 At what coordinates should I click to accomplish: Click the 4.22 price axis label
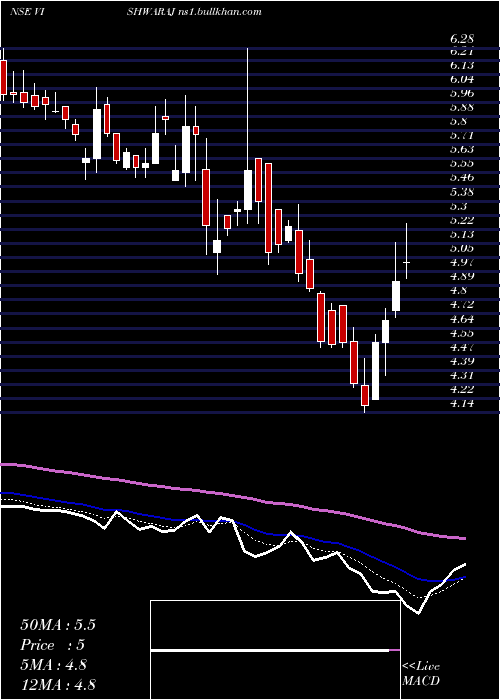point(462,389)
